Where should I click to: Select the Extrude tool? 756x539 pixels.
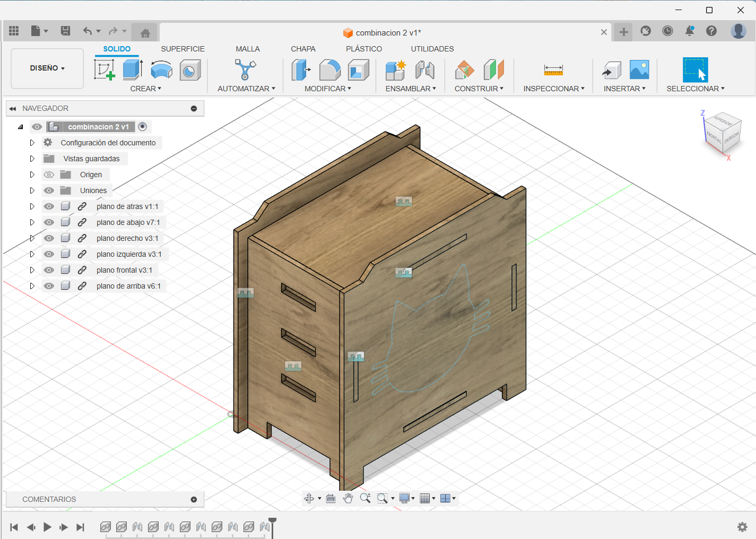coord(133,69)
